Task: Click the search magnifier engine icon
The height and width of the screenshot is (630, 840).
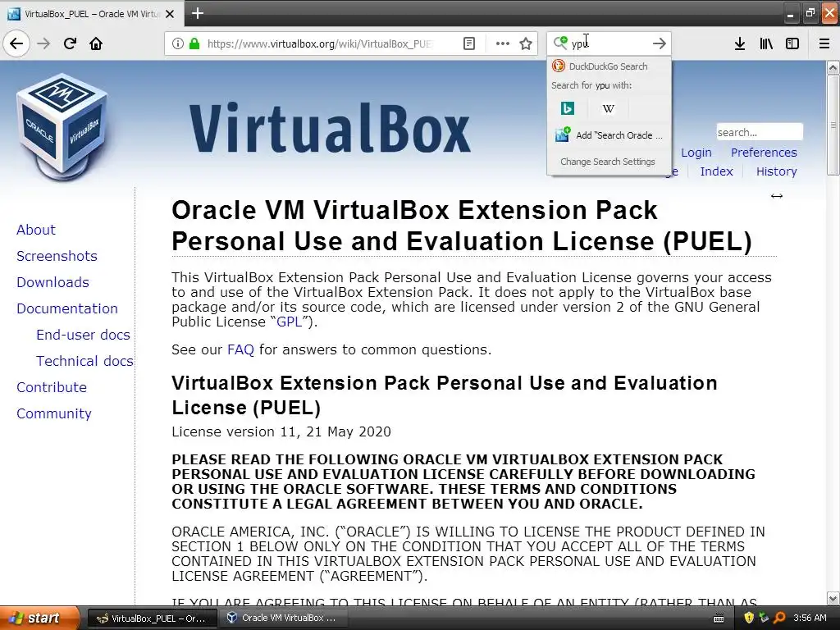Action: click(x=560, y=43)
